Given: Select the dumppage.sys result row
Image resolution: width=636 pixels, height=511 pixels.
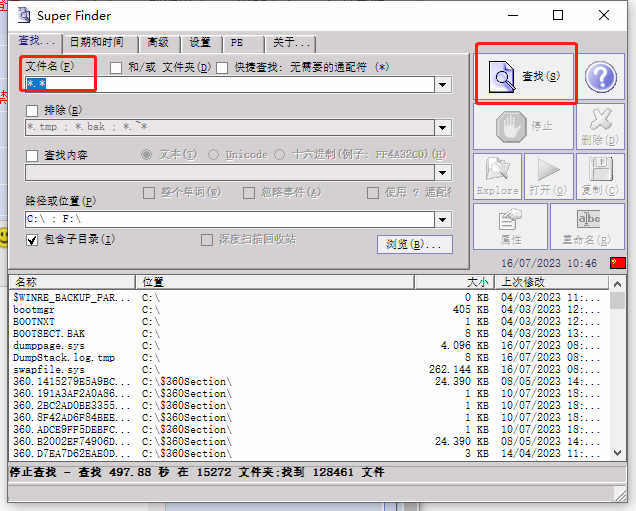Looking at the screenshot, I should pos(309,346).
